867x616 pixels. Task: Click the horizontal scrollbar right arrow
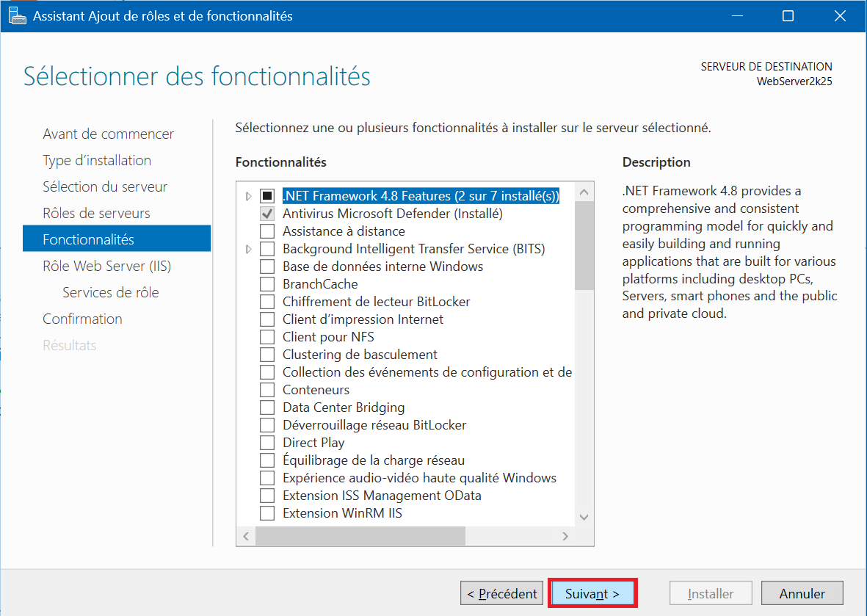(x=565, y=537)
